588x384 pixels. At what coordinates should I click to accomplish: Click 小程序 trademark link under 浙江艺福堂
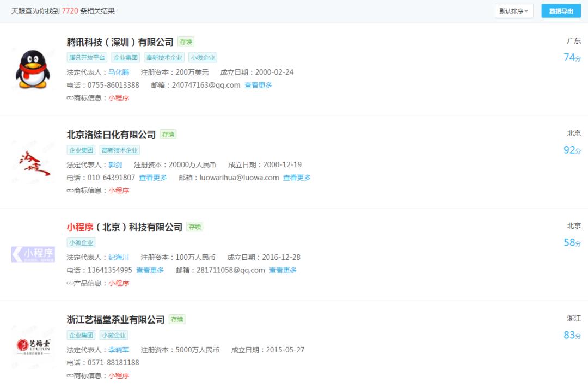tap(119, 375)
